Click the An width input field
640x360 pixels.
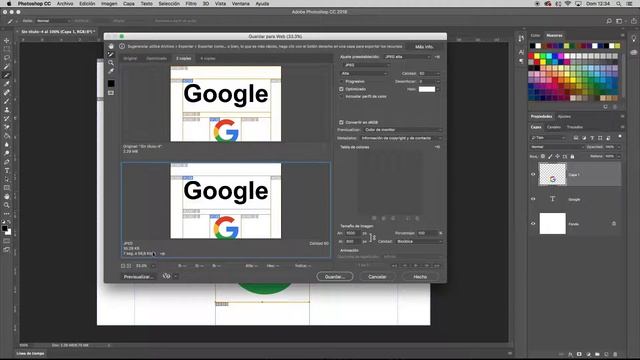(353, 233)
